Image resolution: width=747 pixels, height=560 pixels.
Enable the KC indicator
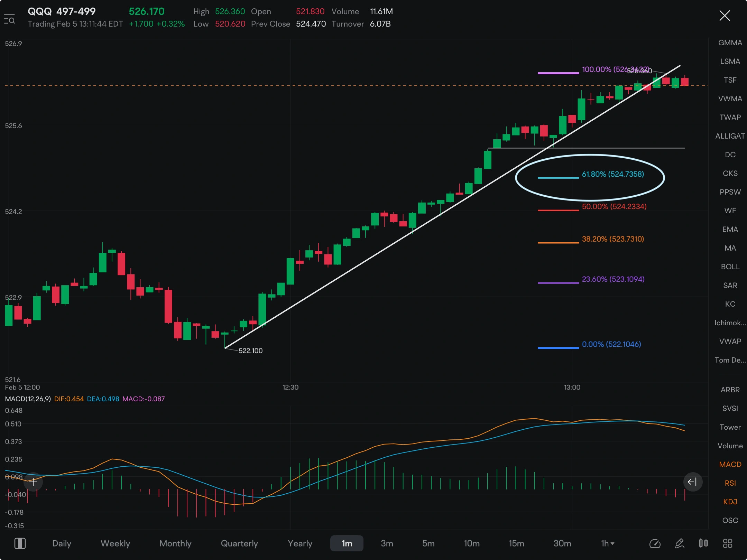click(730, 304)
